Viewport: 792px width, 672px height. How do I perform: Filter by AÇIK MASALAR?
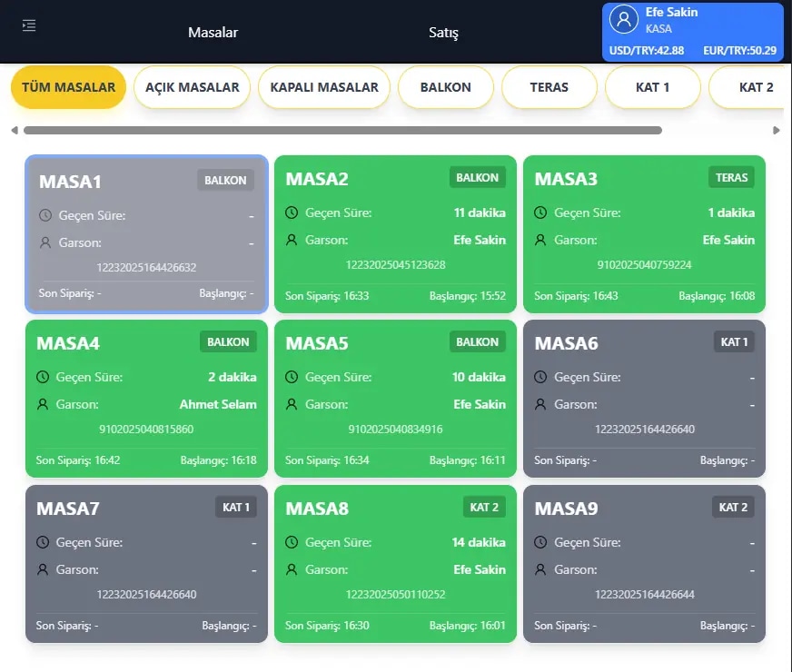click(x=192, y=87)
